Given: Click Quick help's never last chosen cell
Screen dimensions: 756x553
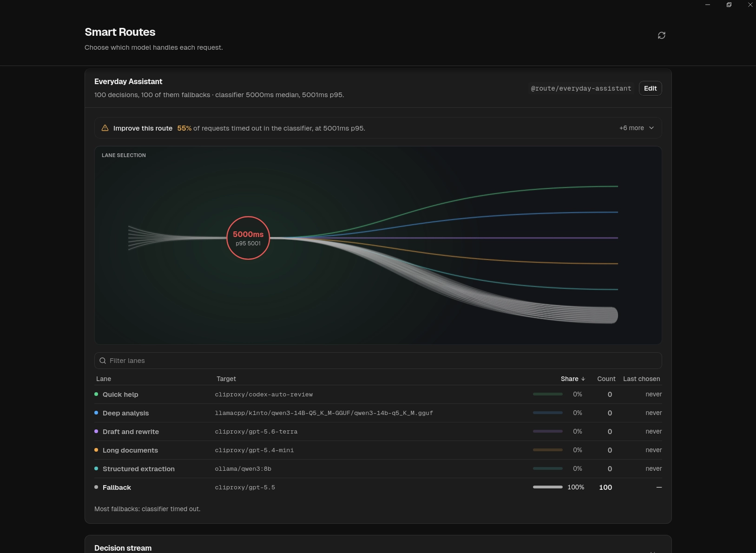Looking at the screenshot, I should [x=653, y=395].
